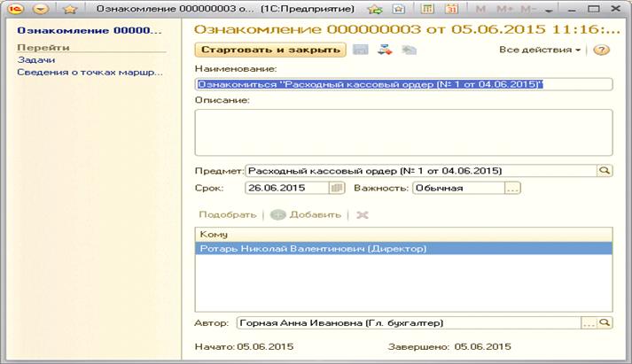Open the Favorites star icon in title bar
This screenshot has width=632, height=364.
[x=69, y=9]
